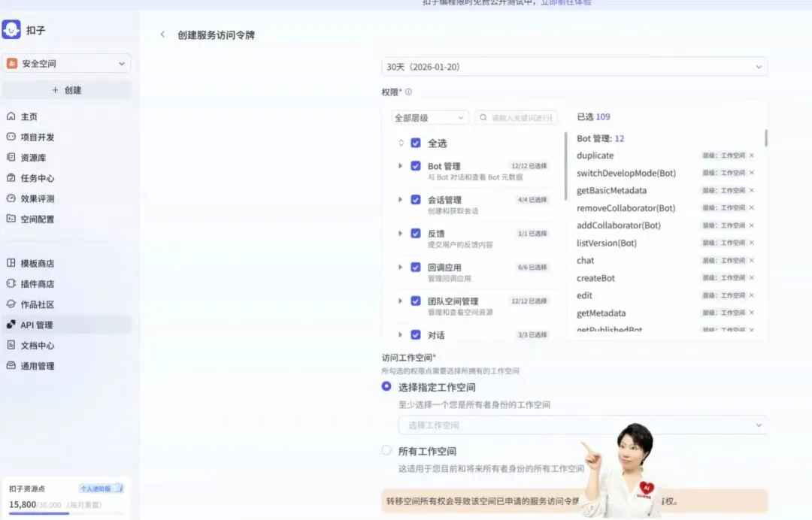Uncheck the 回调应用 checkbox

click(x=415, y=267)
